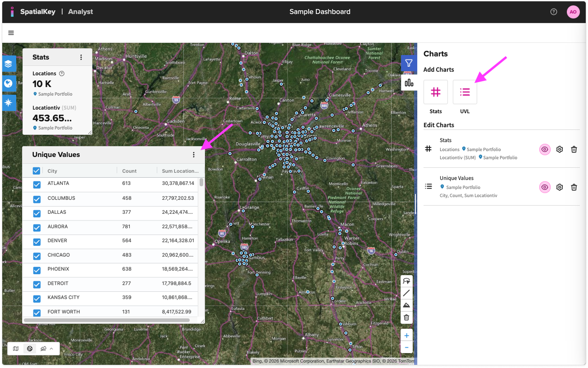Open the Layers panel from the left sidebar
The height and width of the screenshot is (368, 588).
9,64
